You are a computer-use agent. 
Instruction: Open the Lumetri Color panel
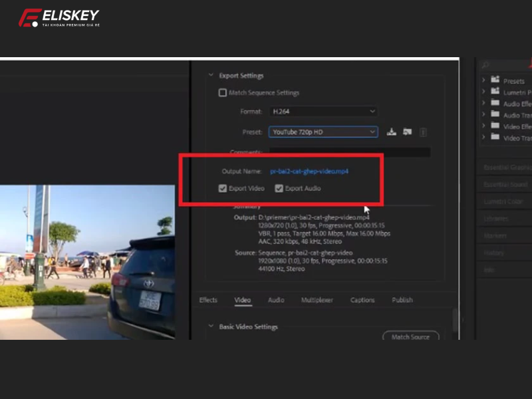click(505, 201)
